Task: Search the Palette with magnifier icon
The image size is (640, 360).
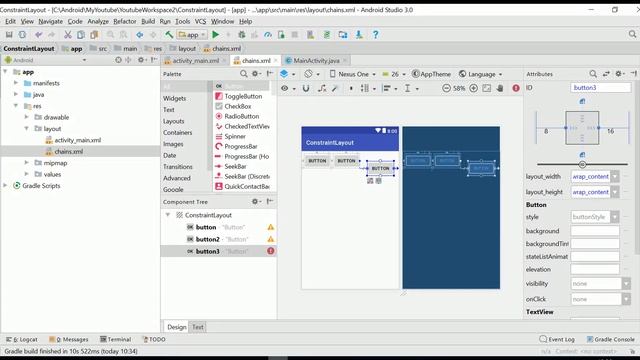Action: click(x=244, y=74)
